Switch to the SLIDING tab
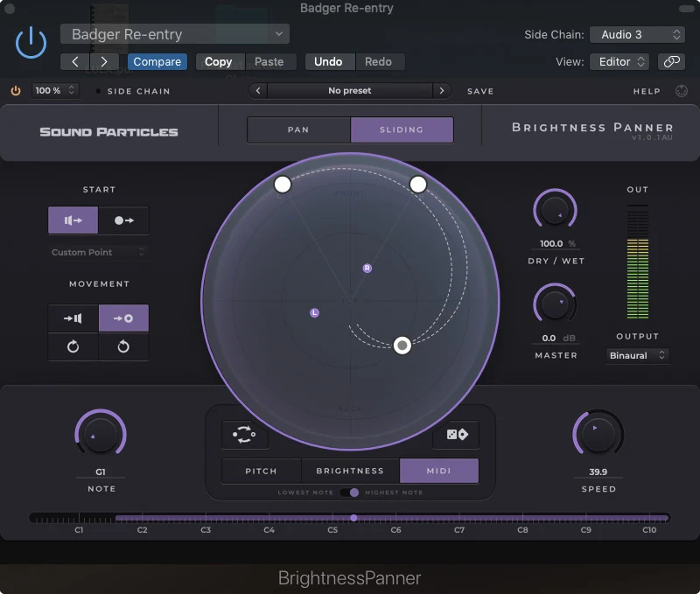Viewport: 700px width, 594px height. click(402, 129)
